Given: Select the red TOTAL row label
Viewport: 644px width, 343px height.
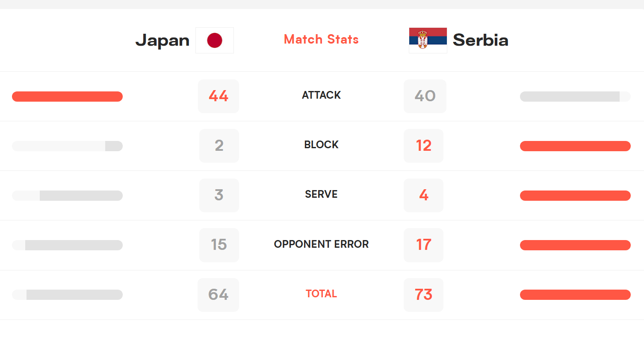Looking at the screenshot, I should pos(321,294).
